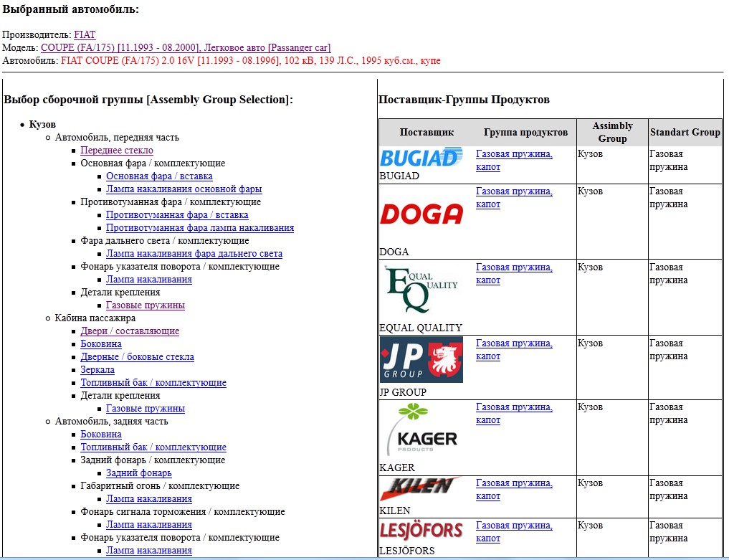Viewport: 729px width, 560px height.
Task: Click the Группа продуктов column header
Action: coord(525,132)
